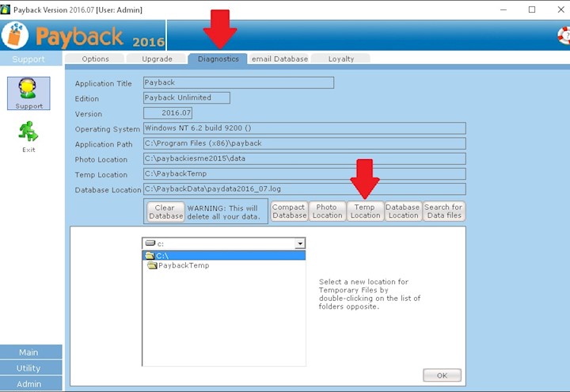
Task: Expand the Utility section in sidebar
Action: pos(28,368)
